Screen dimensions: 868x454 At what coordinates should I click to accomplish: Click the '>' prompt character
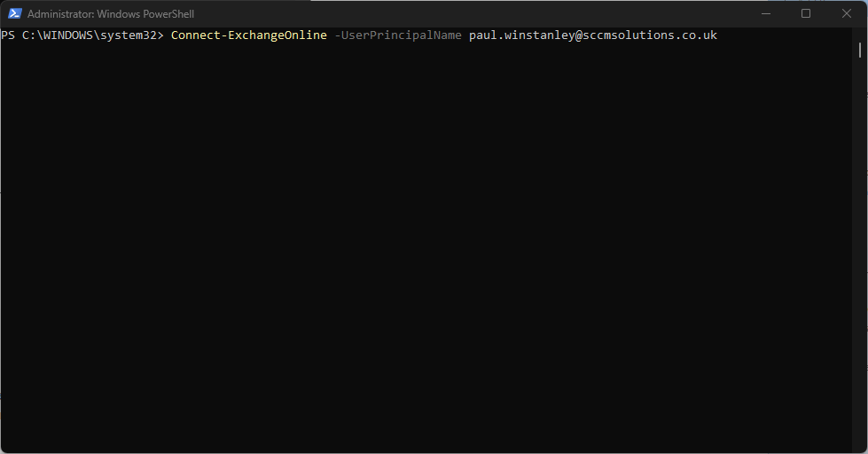[160, 35]
